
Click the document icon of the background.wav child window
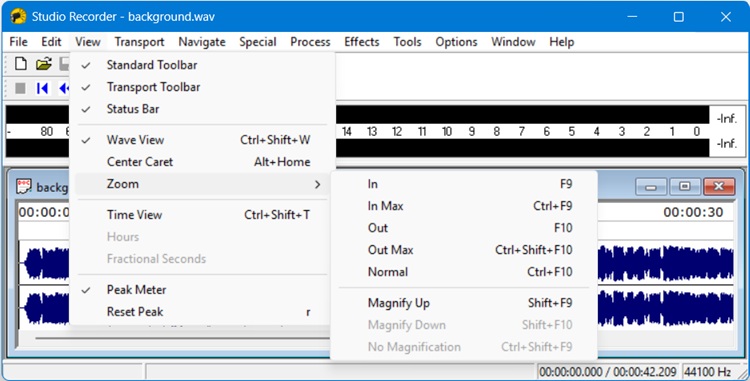point(23,186)
